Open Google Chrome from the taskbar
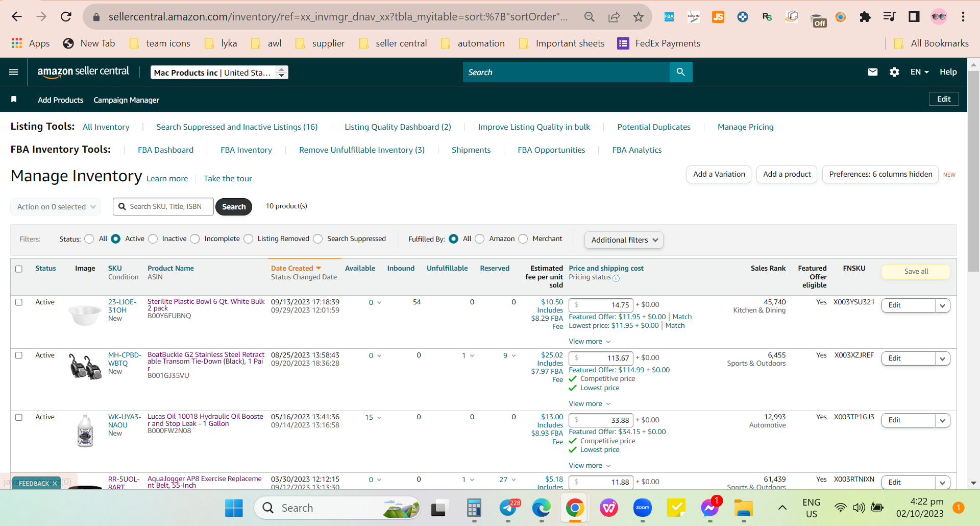This screenshot has width=980, height=526. tap(575, 508)
